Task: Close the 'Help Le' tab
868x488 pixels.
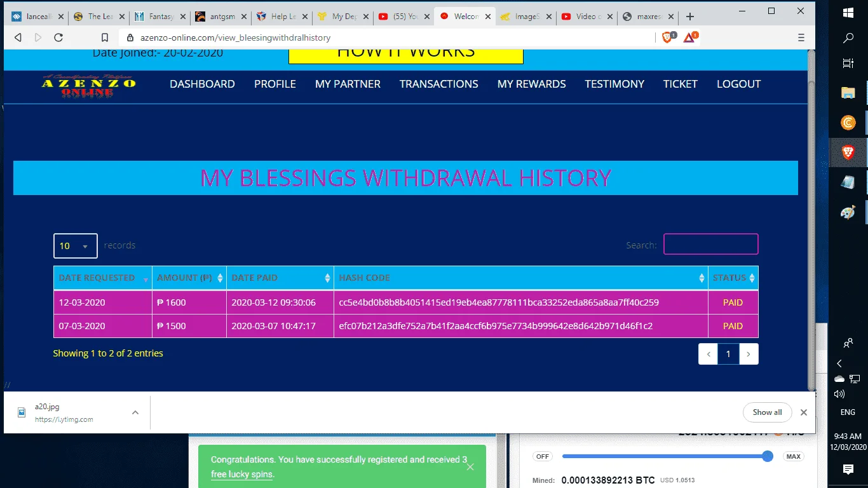Action: (x=305, y=17)
